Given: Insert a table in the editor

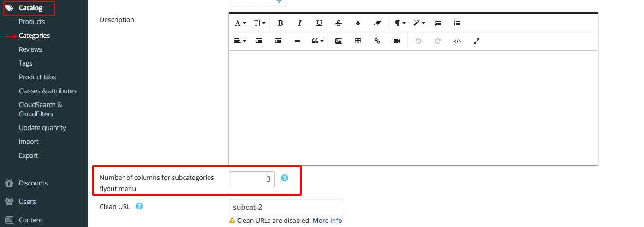Looking at the screenshot, I should [358, 41].
